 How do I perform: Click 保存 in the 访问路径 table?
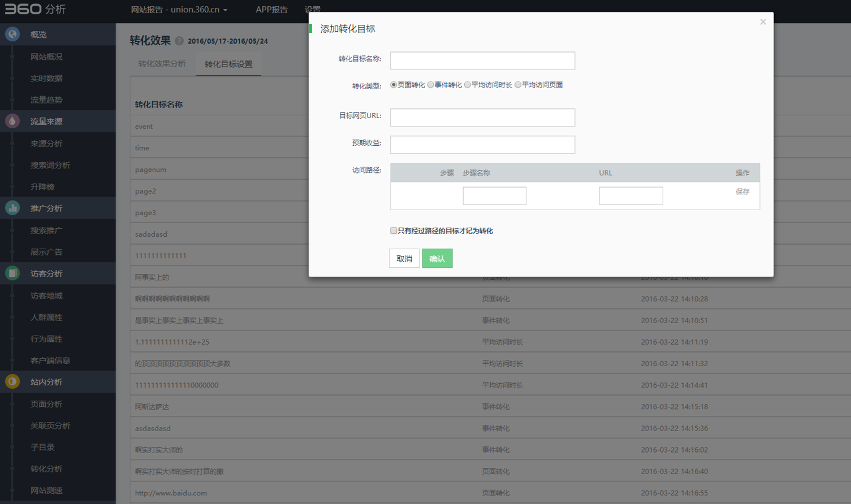(x=742, y=192)
